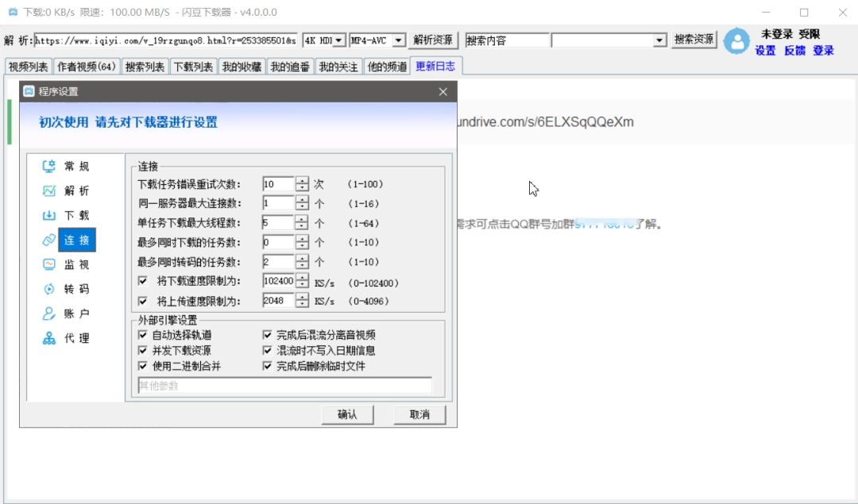The height and width of the screenshot is (504, 858).
Task: Click the 其他参数 input field
Action: (284, 386)
